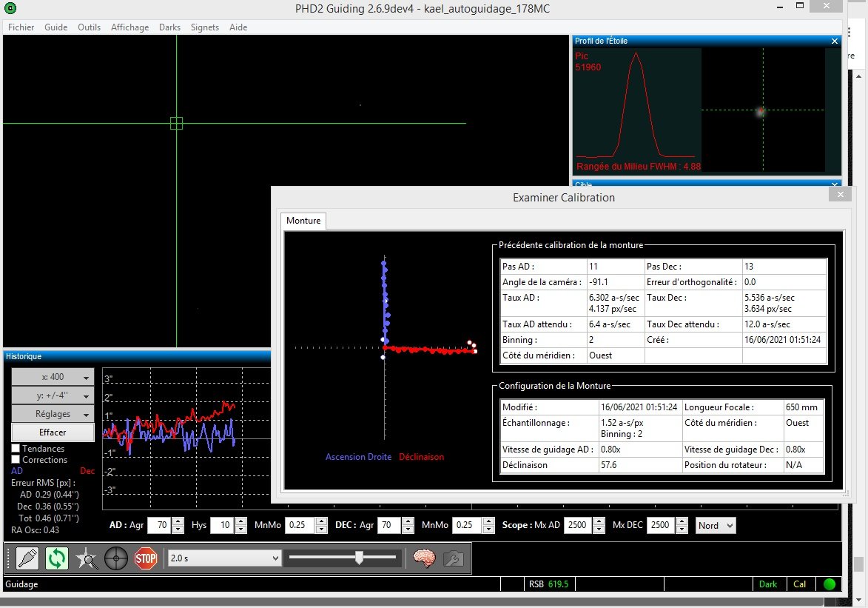Click the AD MnMo 0.25 field
Image resolution: width=868 pixels, height=608 pixels.
[300, 525]
